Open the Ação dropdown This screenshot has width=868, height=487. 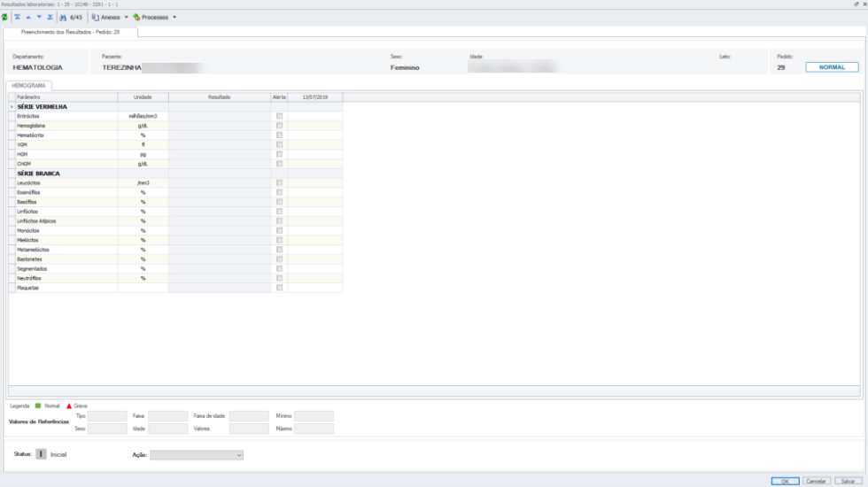[197, 455]
